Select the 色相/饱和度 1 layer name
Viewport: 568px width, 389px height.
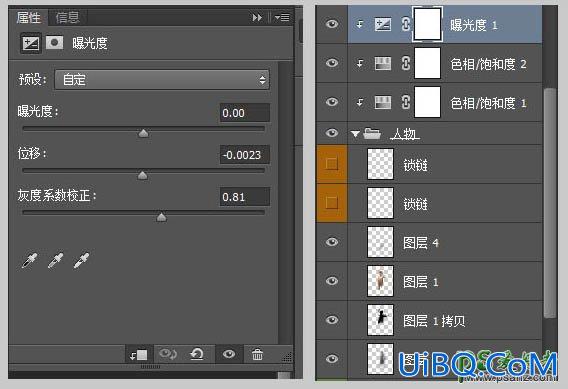[x=488, y=103]
